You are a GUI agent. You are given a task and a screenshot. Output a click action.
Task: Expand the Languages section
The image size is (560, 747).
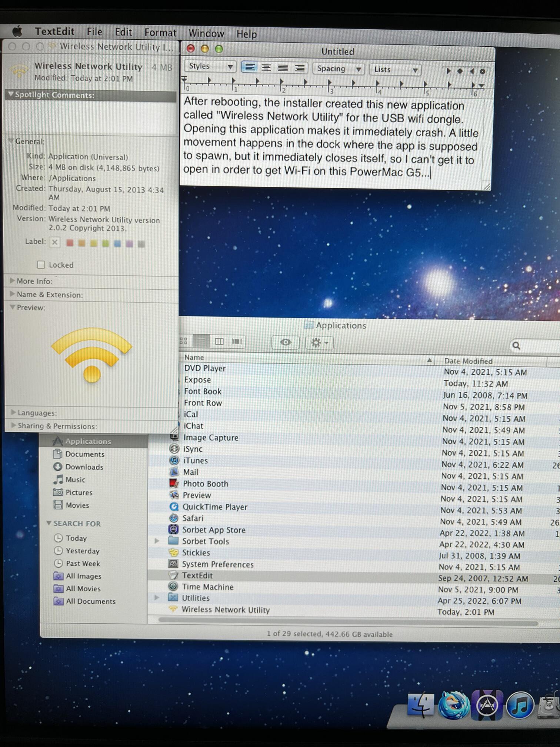pyautogui.click(x=13, y=412)
